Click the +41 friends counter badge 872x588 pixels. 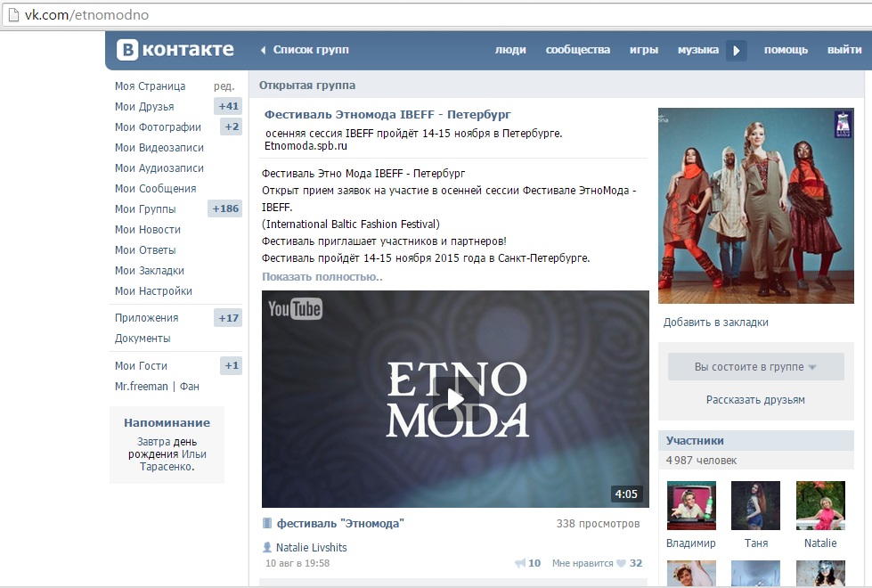(228, 106)
